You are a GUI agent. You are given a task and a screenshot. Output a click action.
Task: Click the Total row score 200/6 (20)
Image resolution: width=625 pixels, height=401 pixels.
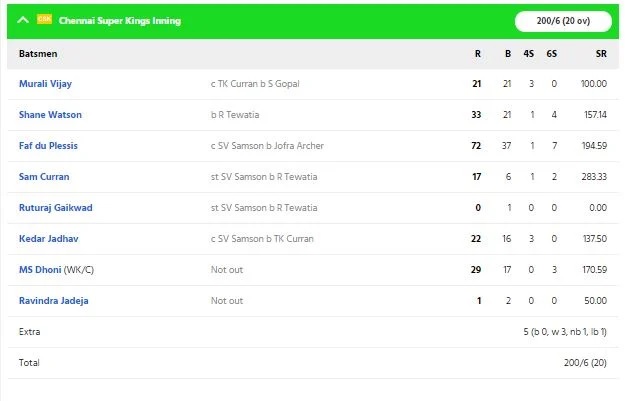pyautogui.click(x=585, y=363)
